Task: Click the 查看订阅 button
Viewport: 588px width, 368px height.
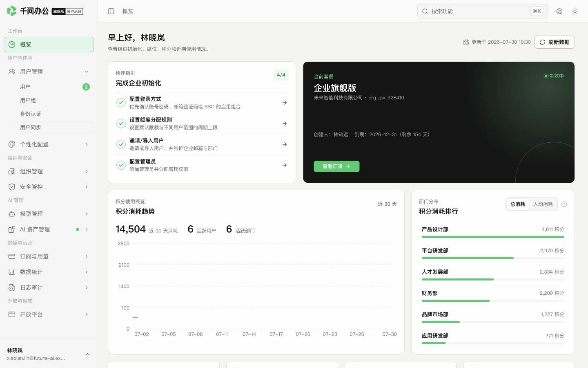Action: click(x=336, y=166)
